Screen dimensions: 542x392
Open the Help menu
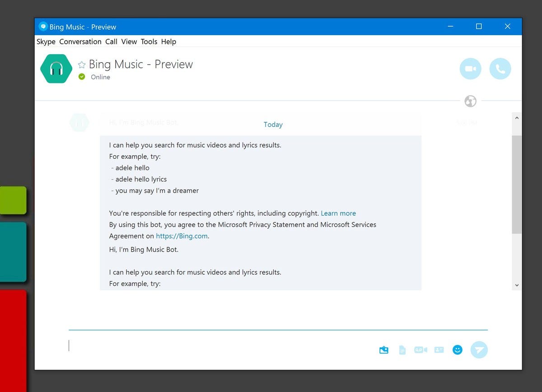click(168, 42)
